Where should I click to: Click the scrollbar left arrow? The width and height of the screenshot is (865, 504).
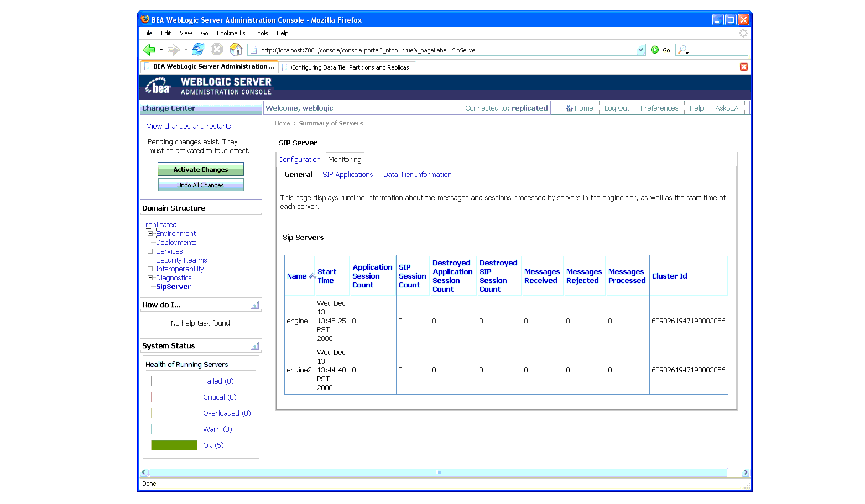point(144,473)
